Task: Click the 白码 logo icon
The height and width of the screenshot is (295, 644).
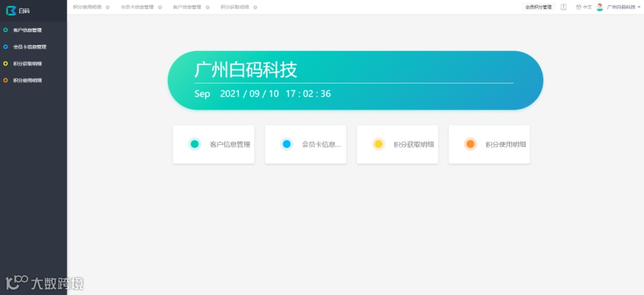Action: [x=11, y=11]
